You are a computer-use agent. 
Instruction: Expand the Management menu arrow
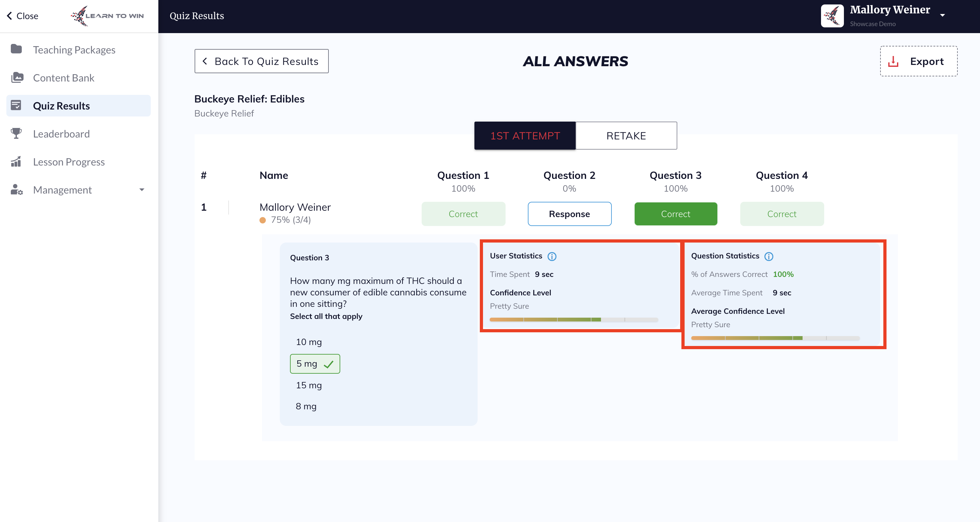point(142,190)
